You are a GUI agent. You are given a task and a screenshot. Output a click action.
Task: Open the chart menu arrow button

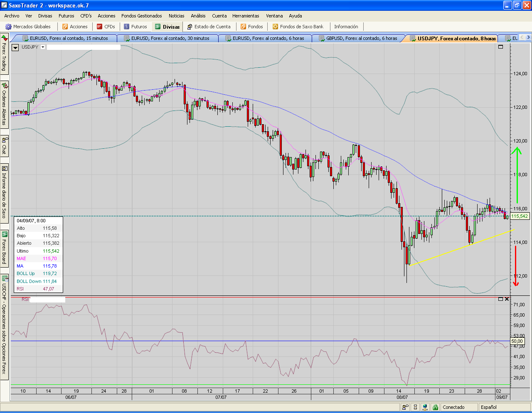tap(15, 47)
